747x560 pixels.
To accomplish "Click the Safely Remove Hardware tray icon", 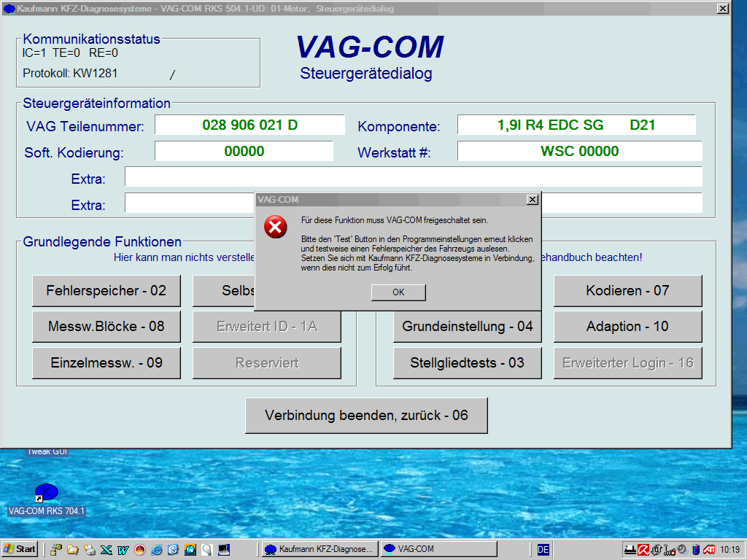I will pyautogui.click(x=630, y=550).
